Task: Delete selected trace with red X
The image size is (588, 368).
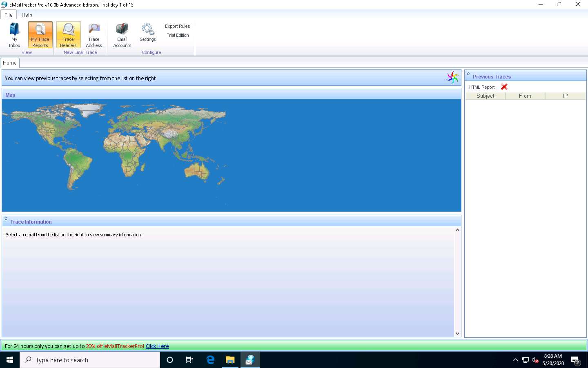Action: point(504,87)
